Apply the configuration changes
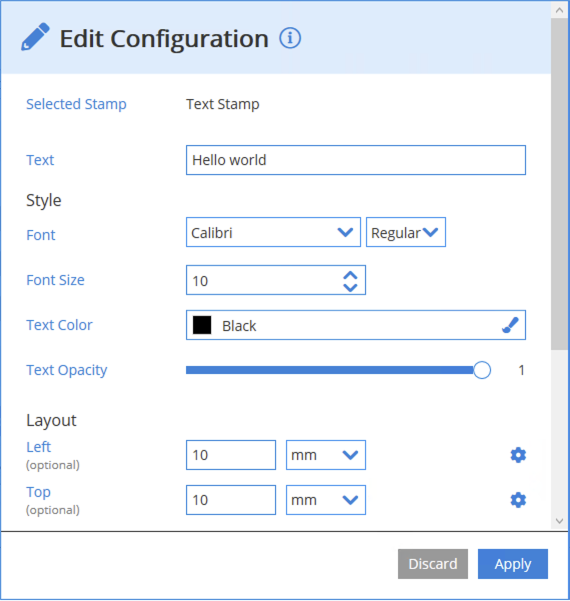Viewport: 570px width, 601px height. tap(513, 564)
